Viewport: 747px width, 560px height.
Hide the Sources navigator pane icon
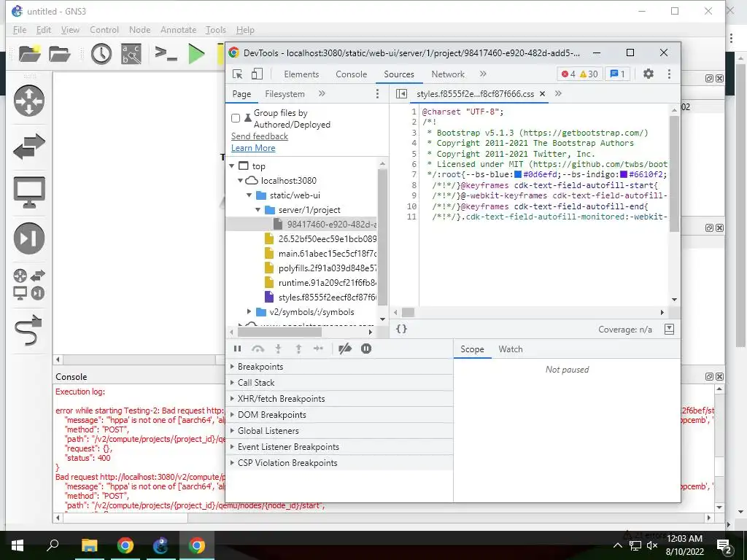pos(402,94)
